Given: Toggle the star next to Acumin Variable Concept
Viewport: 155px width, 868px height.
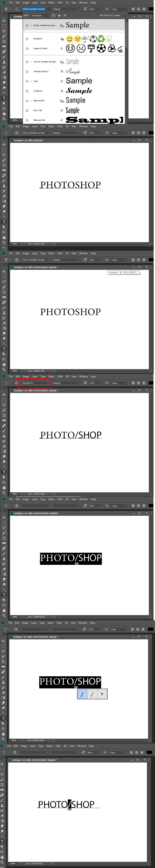Looking at the screenshot, I should coord(27,62).
